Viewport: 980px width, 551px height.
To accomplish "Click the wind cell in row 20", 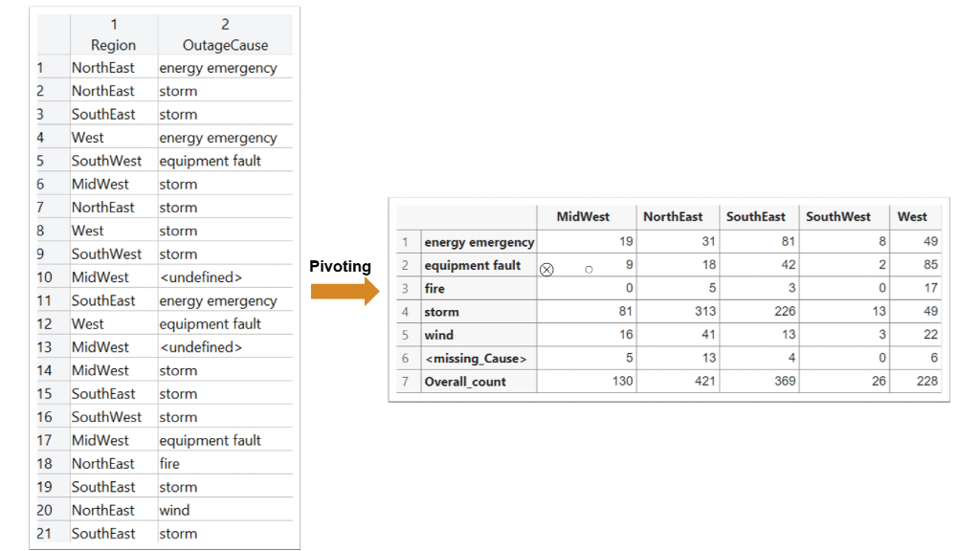I will pyautogui.click(x=174, y=510).
